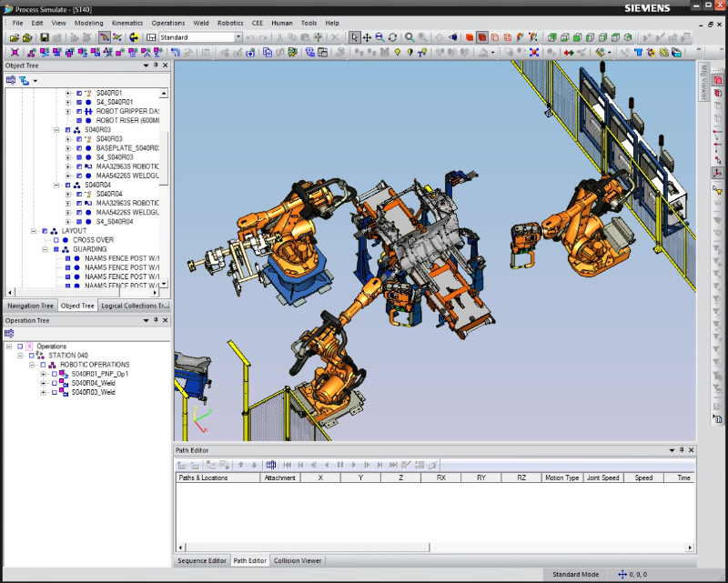This screenshot has width=728, height=583.
Task: Collapse the ROBOTIC OPERATIONS node
Action: point(32,365)
